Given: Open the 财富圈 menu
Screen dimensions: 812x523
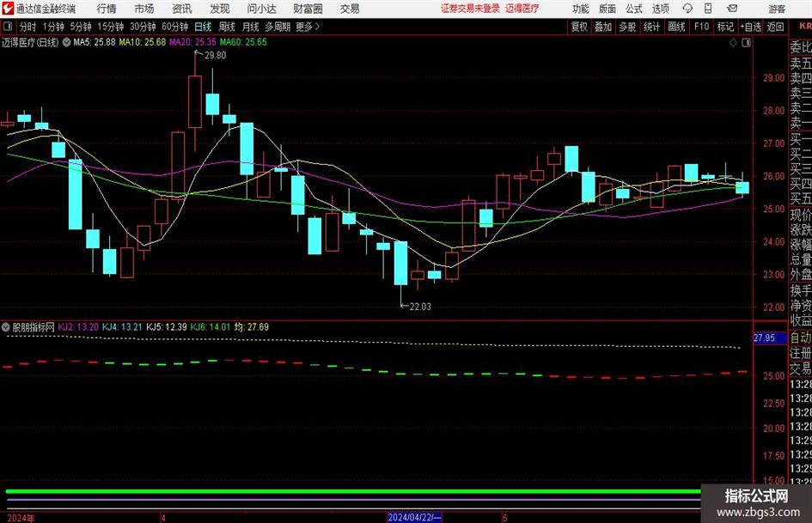Looking at the screenshot, I should point(308,9).
